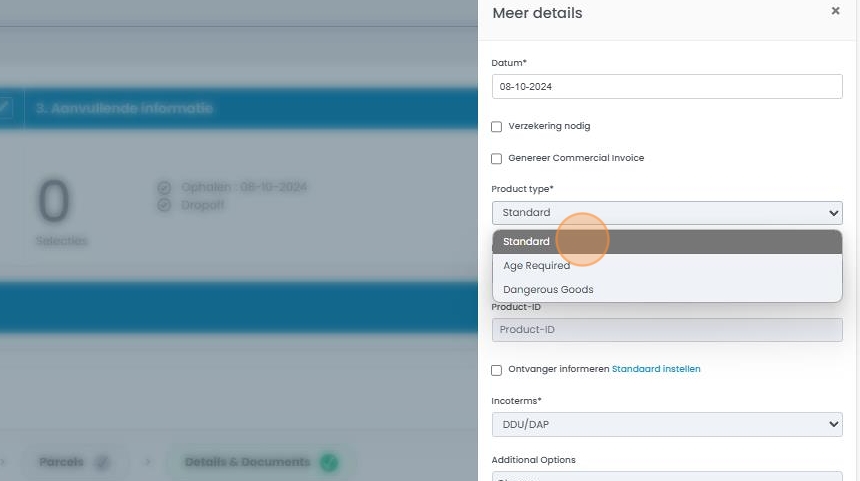Viewport: 860px width, 481px height.
Task: Enable the Verzekering nodig checkbox
Action: (497, 127)
